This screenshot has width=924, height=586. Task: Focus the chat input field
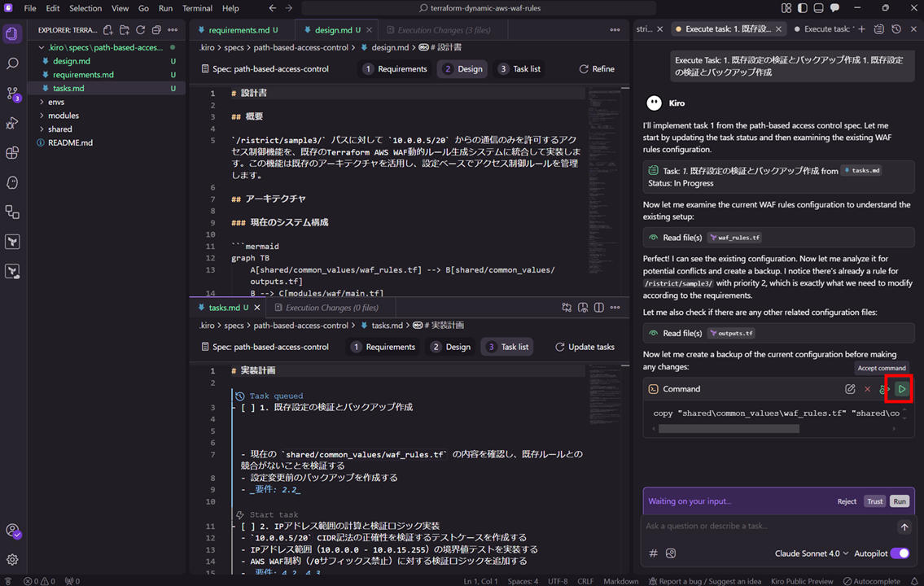click(x=766, y=527)
